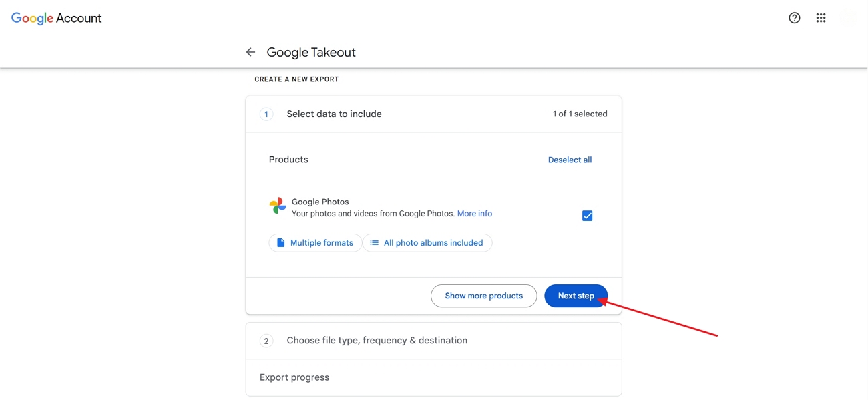The height and width of the screenshot is (400, 868).
Task: Open the Help question mark icon
Action: (794, 18)
